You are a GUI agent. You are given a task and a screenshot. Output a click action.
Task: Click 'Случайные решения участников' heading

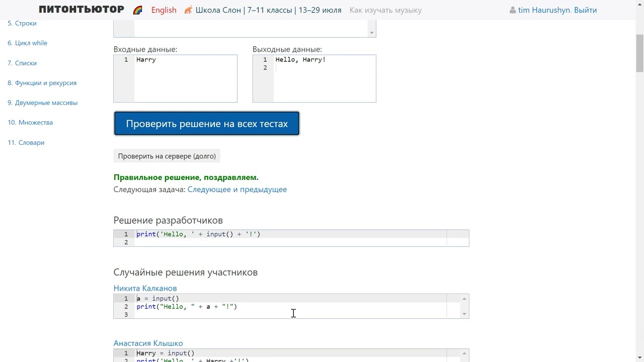pos(186,272)
